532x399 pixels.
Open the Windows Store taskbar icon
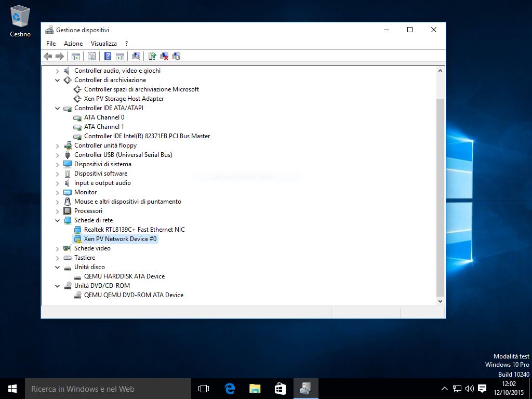pos(280,389)
